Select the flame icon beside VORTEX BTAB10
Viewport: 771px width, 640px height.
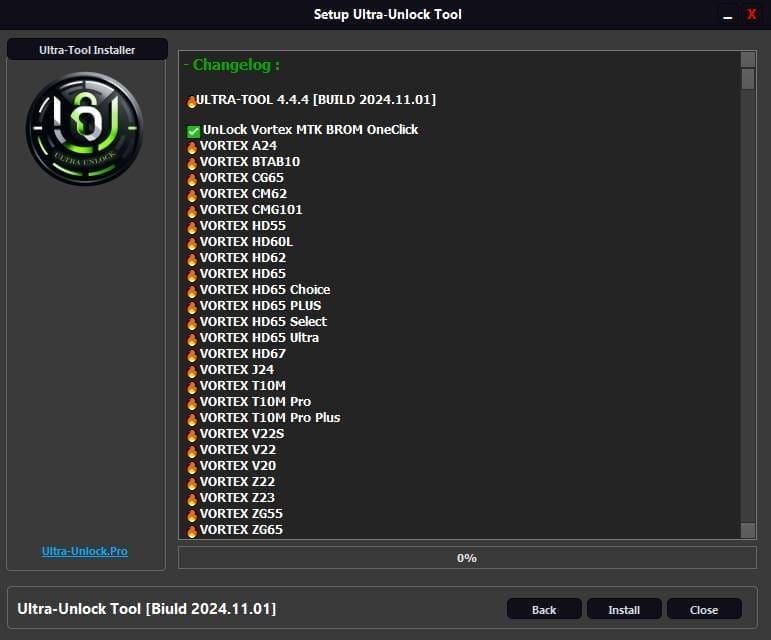click(x=192, y=162)
